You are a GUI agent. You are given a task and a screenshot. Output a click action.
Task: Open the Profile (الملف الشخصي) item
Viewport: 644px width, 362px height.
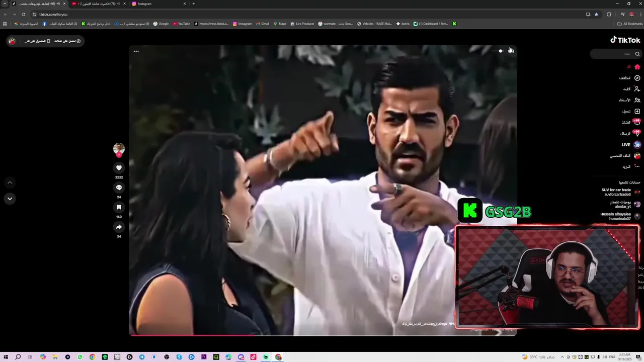tap(625, 156)
